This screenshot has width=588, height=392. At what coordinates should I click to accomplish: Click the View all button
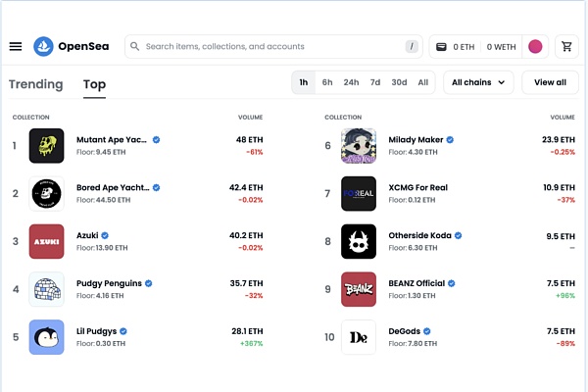click(550, 82)
